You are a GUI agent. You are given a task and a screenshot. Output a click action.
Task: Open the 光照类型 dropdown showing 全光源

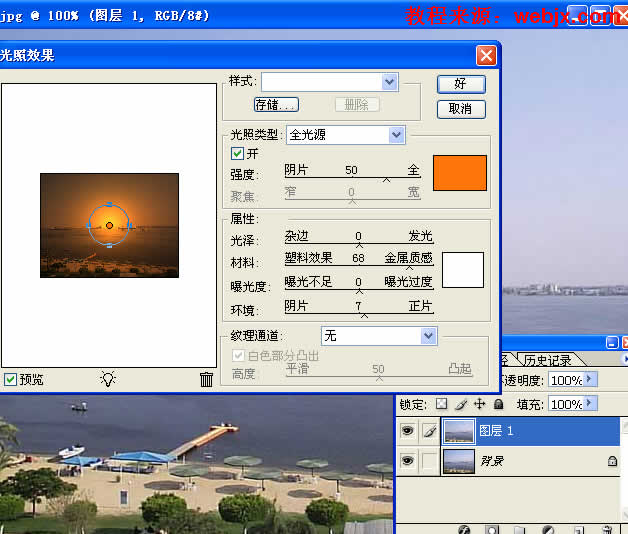pos(397,135)
